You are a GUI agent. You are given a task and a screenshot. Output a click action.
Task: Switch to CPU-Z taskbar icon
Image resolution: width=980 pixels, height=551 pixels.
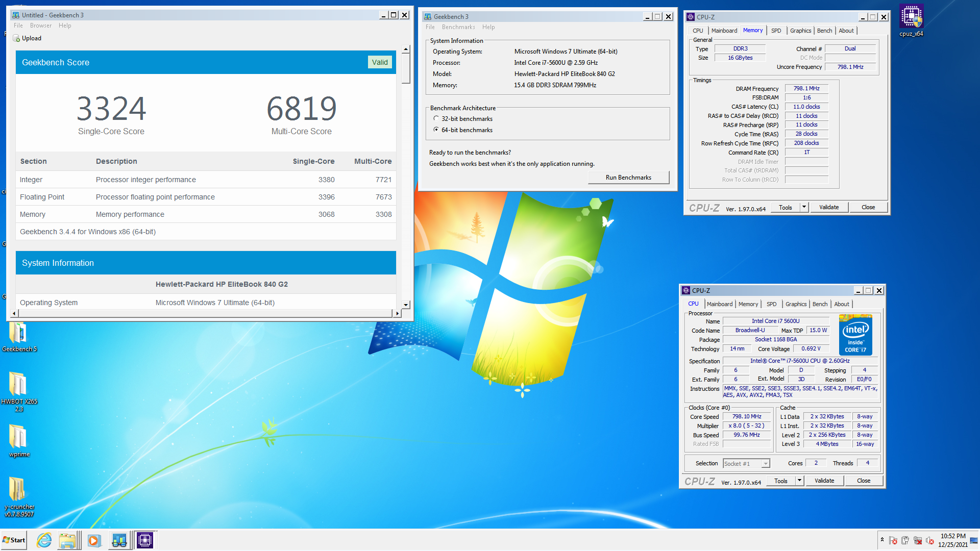pos(145,540)
